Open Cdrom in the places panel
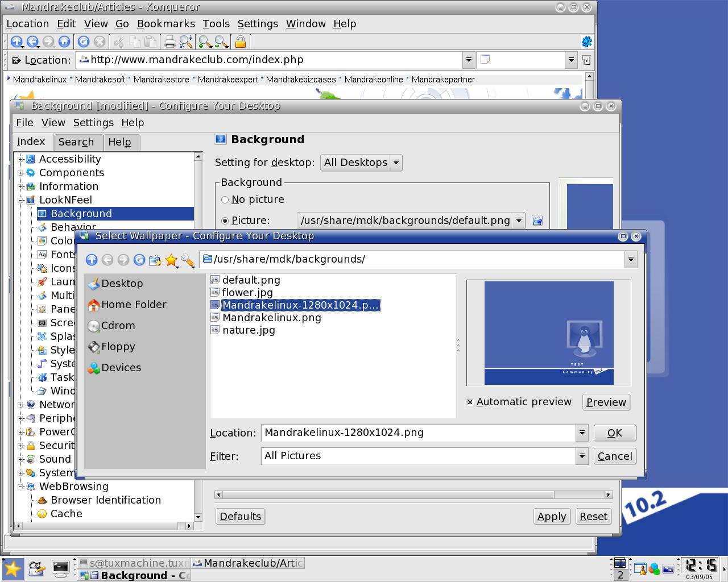The image size is (728, 582). coord(111,326)
